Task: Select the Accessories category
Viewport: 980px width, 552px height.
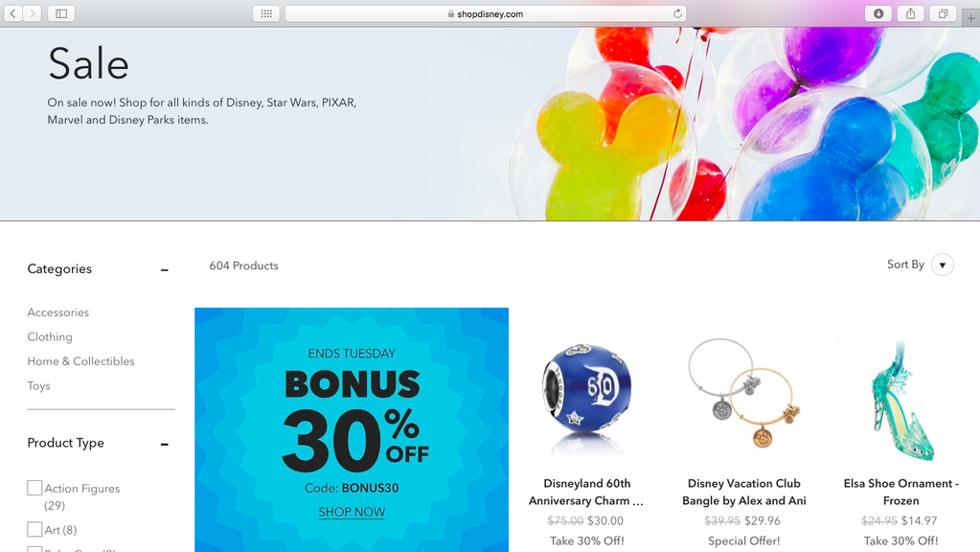Action: (x=58, y=312)
